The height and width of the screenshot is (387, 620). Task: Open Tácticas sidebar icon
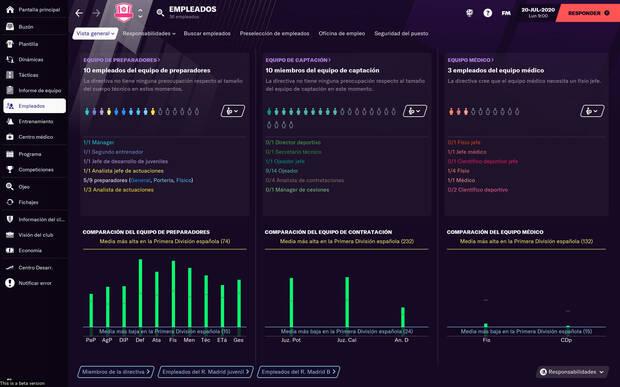coord(10,75)
